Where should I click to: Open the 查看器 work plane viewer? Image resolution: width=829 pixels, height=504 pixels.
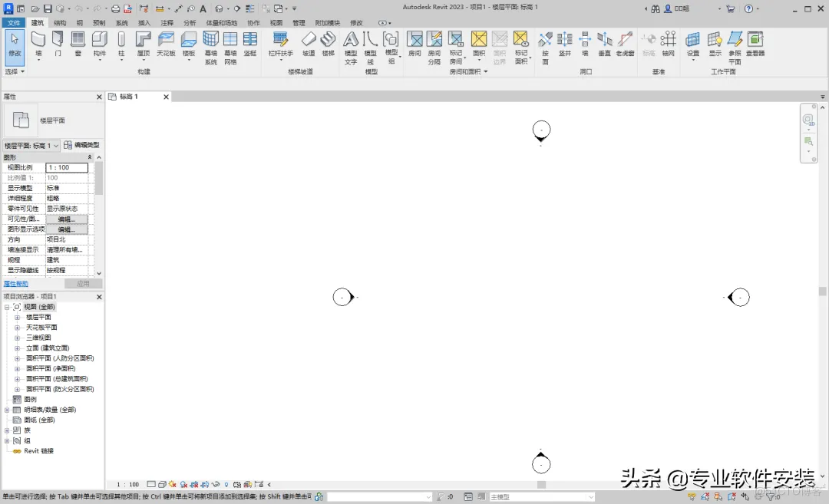tap(755, 43)
